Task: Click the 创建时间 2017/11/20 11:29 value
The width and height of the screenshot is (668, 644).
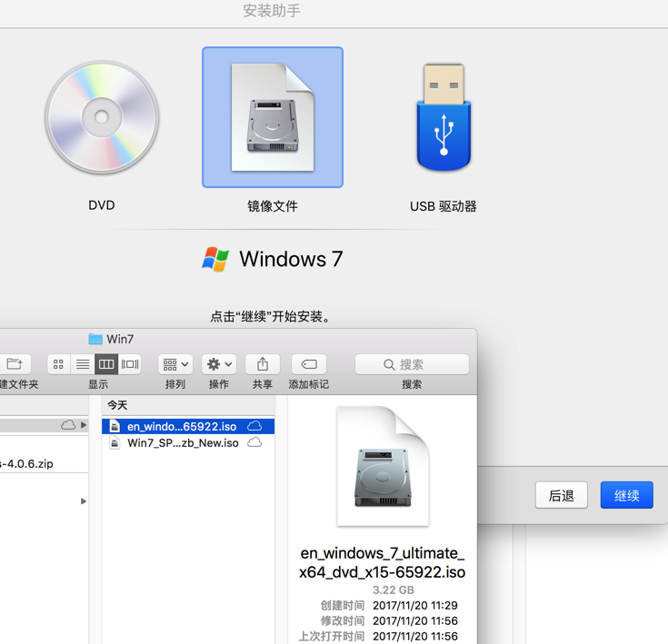Action: (x=415, y=605)
